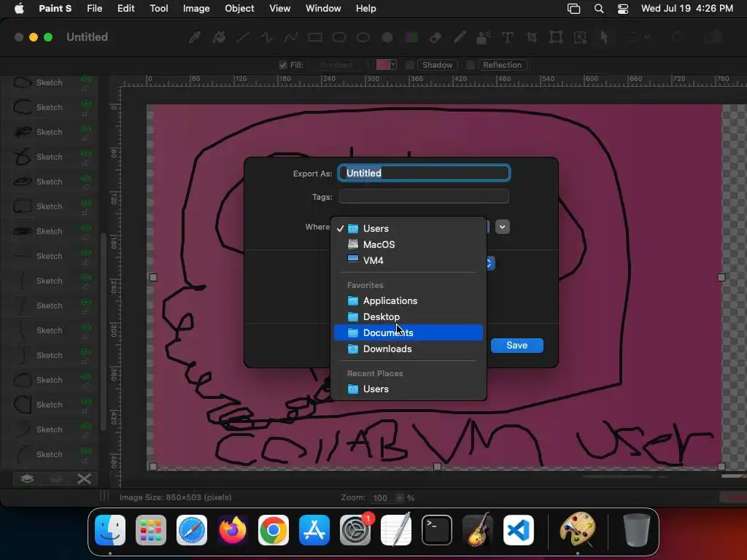This screenshot has width=747, height=560.
Task: Enable the Shadow checkbox
Action: pos(409,65)
